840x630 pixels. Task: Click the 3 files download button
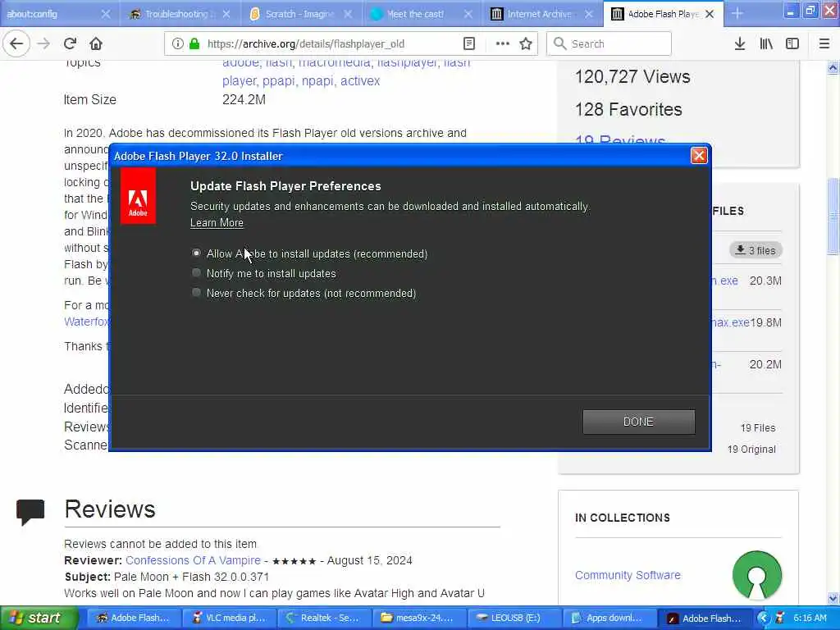coord(756,250)
